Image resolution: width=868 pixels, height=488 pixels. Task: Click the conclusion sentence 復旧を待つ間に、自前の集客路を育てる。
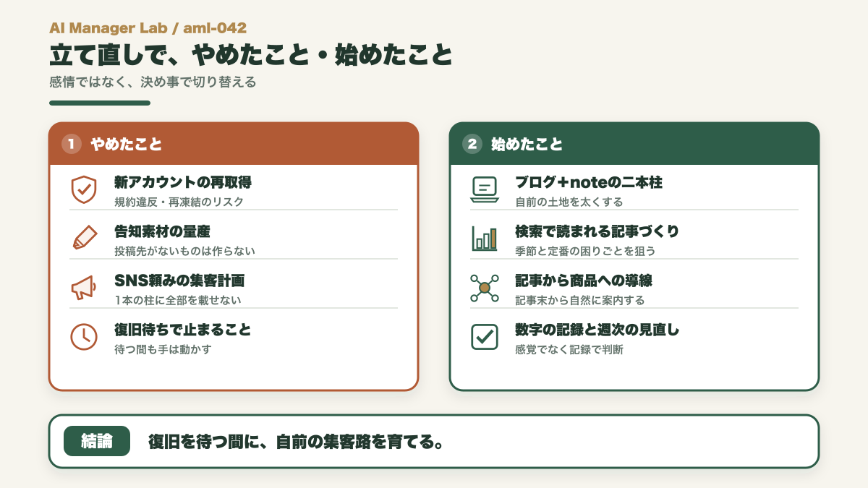coord(296,441)
